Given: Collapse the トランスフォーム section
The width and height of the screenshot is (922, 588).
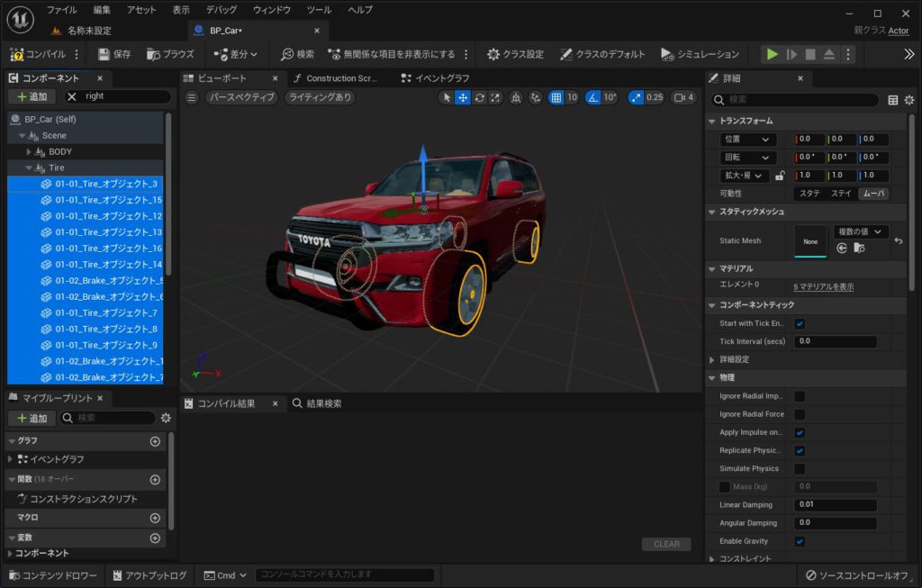Looking at the screenshot, I should tap(713, 122).
